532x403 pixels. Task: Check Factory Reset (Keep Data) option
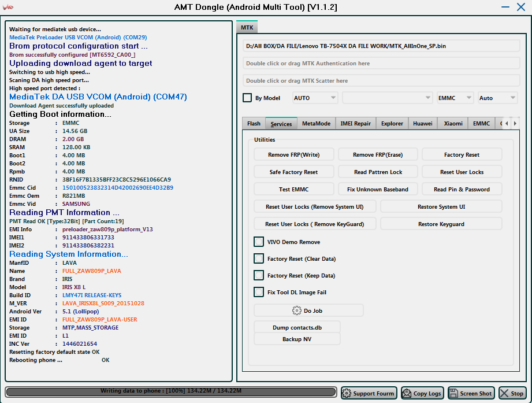pyautogui.click(x=259, y=275)
